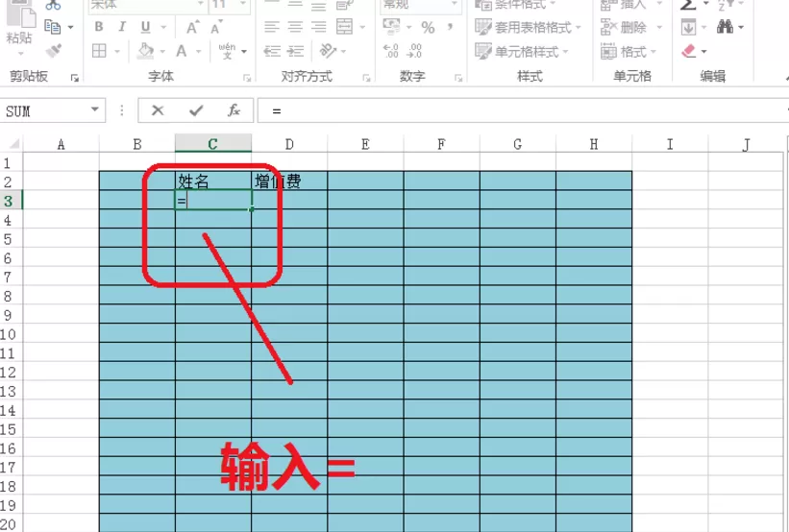
Task: Select the Format Painter brush
Action: pyautogui.click(x=53, y=50)
